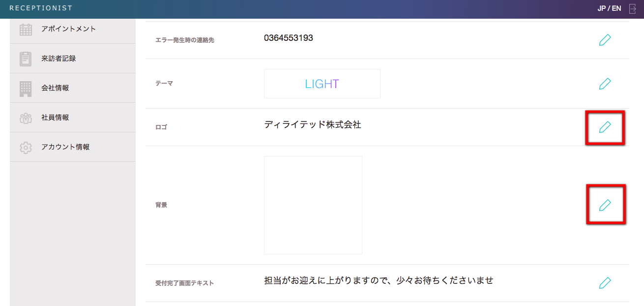Viewport: 644px width, 306px height.
Task: Edit エラー発生時の連絡先 with its pencil icon
Action: [x=605, y=40]
